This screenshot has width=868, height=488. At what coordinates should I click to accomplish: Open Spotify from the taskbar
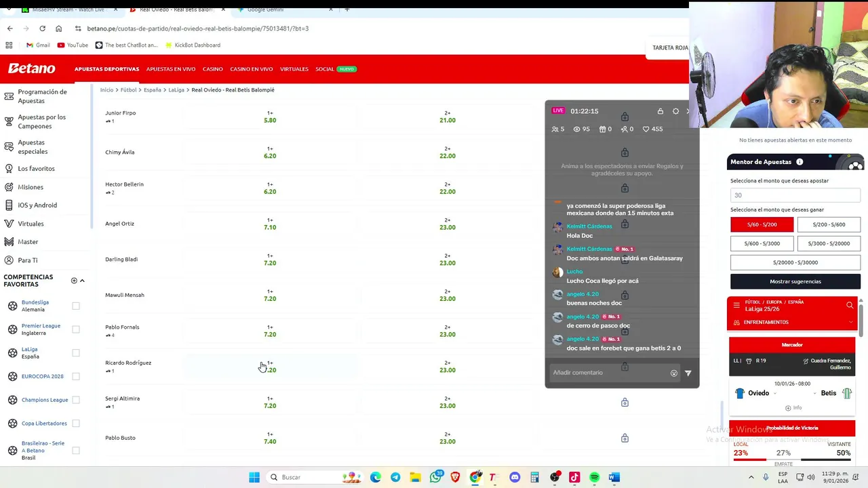pyautogui.click(x=595, y=477)
